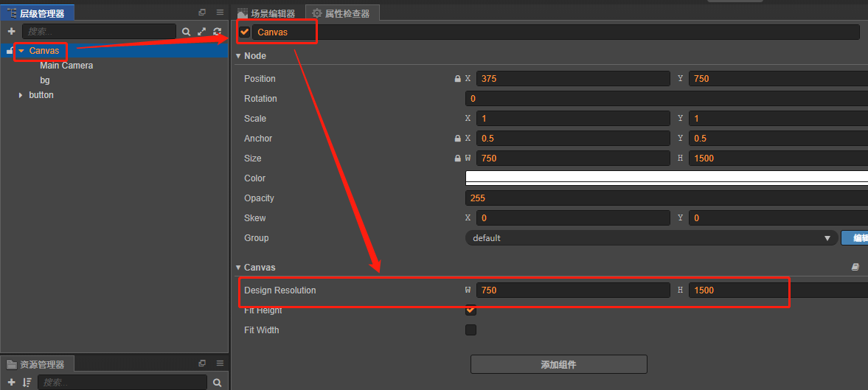Select the 层级管理器 tab
The height and width of the screenshot is (390, 868).
37,13
